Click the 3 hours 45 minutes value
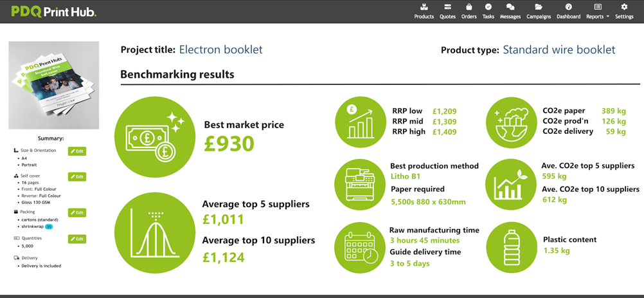The height and width of the screenshot is (298, 644). [425, 241]
